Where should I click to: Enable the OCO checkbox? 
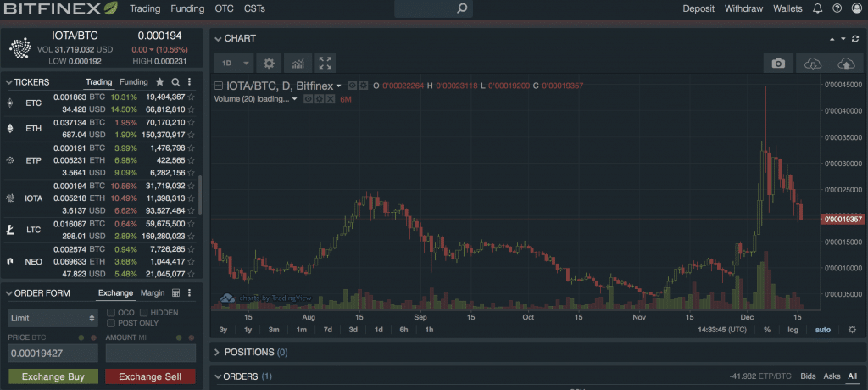pyautogui.click(x=111, y=313)
